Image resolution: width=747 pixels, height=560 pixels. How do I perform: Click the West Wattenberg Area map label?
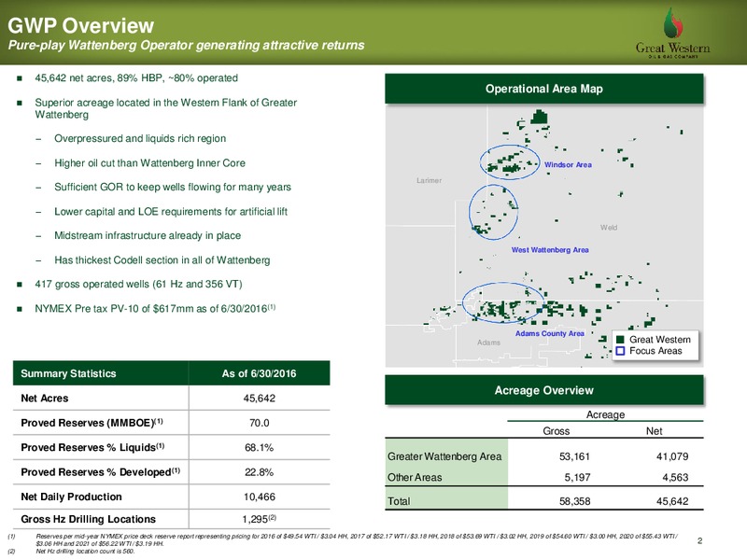pyautogui.click(x=550, y=250)
